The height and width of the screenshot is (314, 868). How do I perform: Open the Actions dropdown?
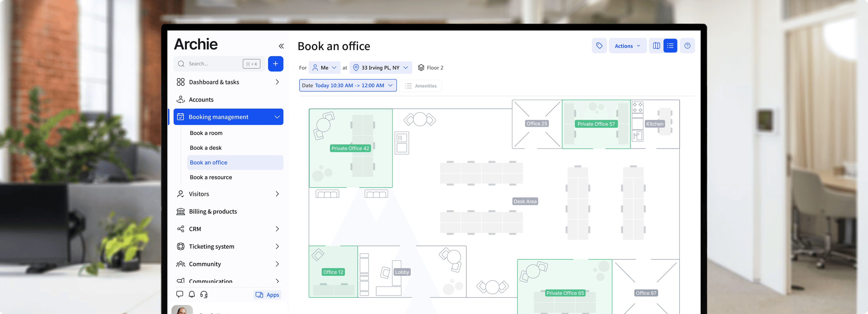click(627, 46)
